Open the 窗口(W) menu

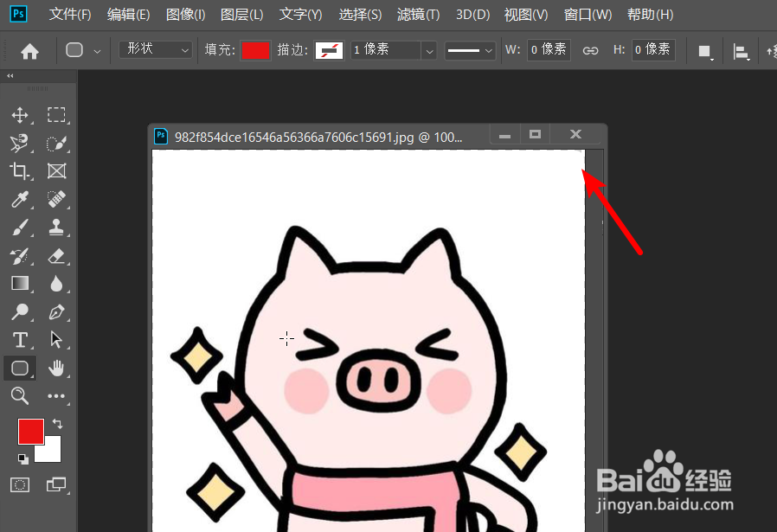coord(588,15)
